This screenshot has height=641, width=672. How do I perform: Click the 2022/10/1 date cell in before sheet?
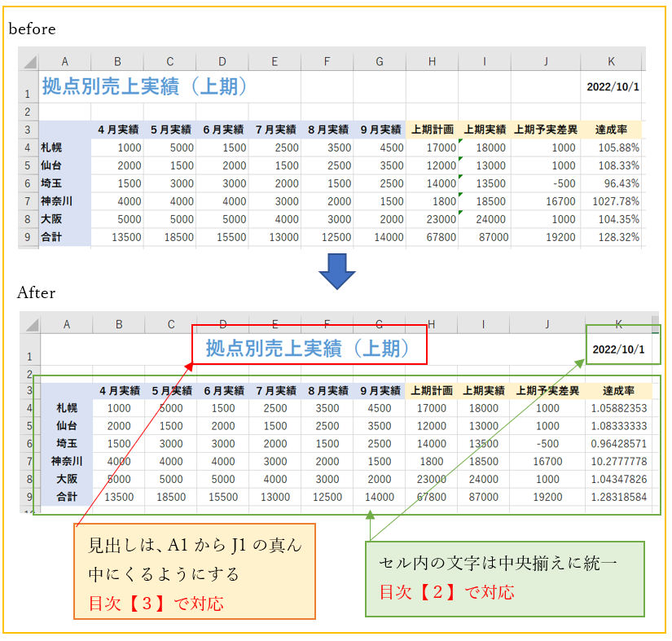point(613,87)
